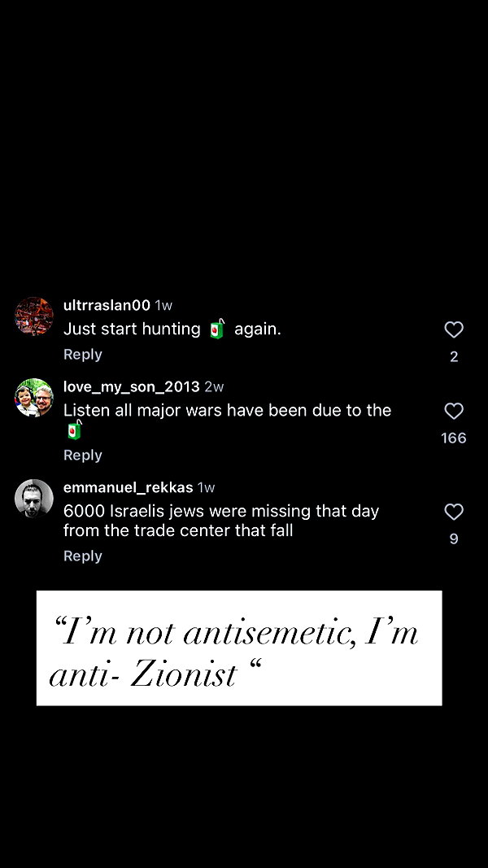Tap the heart on love_my_son_2013's comment
This screenshot has width=488, height=868.
tap(454, 412)
